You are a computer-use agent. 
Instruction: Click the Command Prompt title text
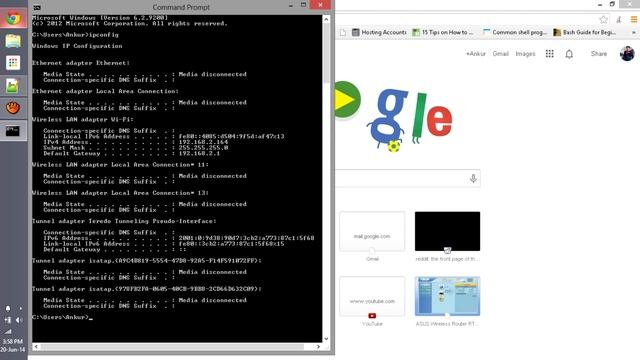[181, 7]
